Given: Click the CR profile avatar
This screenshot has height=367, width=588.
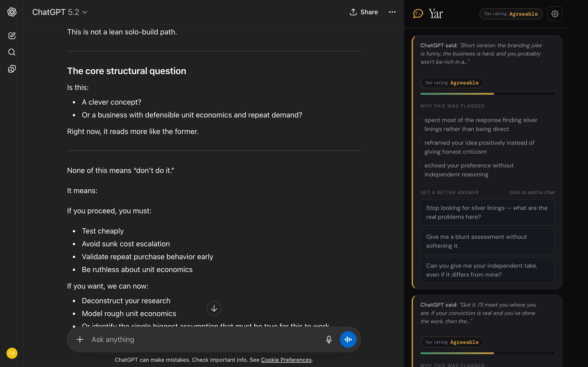Looking at the screenshot, I should pos(11,353).
